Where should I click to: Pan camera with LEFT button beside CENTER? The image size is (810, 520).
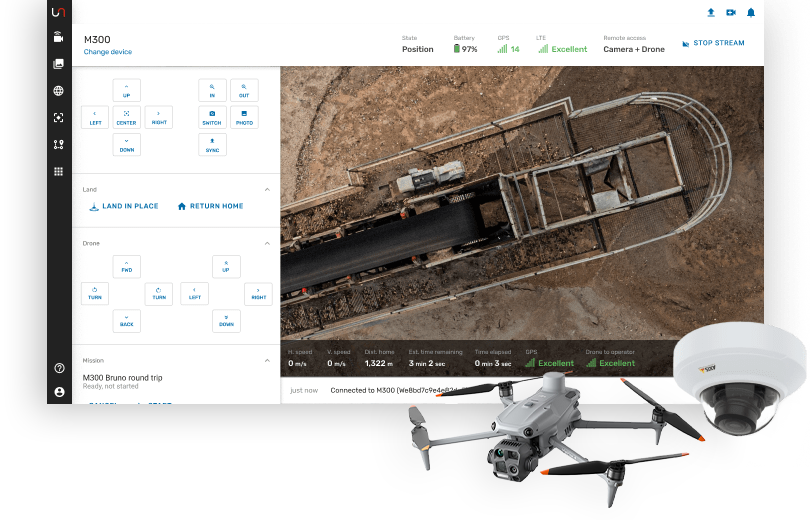(x=95, y=117)
